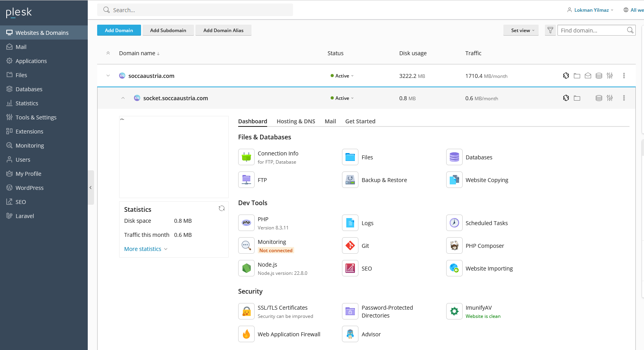Collapse all domains with the header chevron
Screen dimensions: 644x350
click(108, 53)
